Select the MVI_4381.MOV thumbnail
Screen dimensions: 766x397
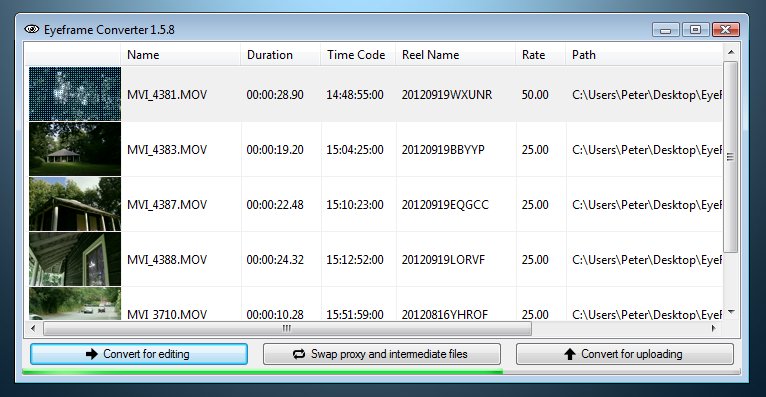75,94
